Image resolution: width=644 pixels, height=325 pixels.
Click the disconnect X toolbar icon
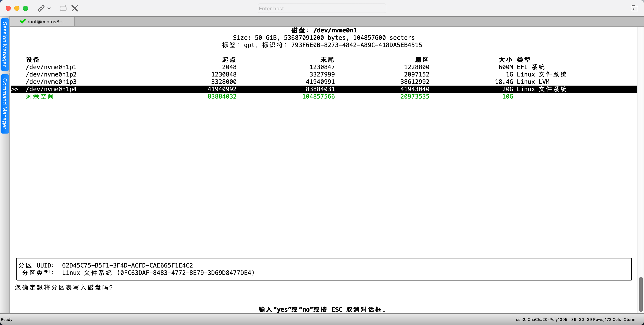coord(75,8)
